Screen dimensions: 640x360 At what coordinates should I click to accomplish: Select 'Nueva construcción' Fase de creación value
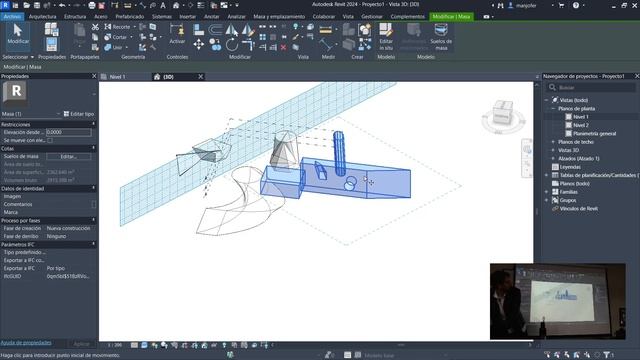pos(69,229)
